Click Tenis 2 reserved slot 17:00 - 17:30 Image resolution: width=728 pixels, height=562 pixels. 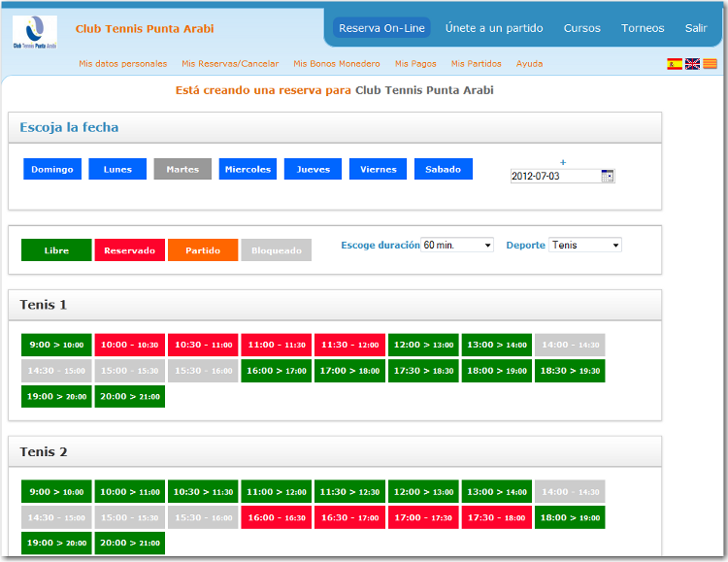[423, 517]
